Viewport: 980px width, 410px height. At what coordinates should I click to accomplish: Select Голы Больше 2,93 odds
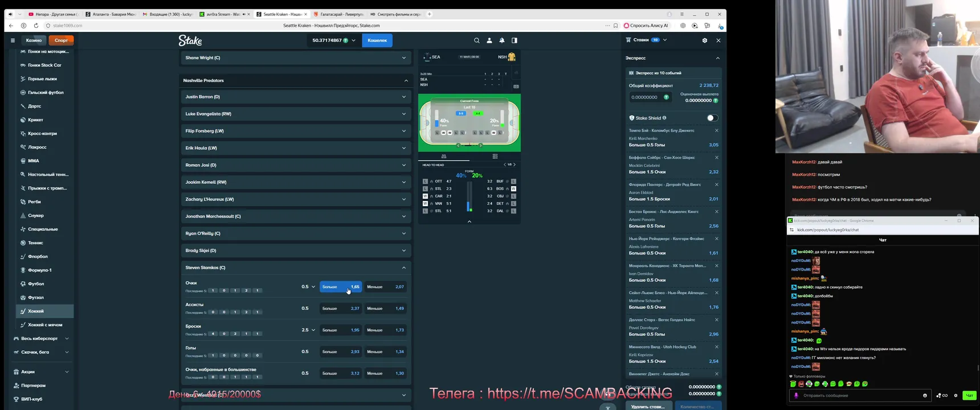(x=341, y=352)
